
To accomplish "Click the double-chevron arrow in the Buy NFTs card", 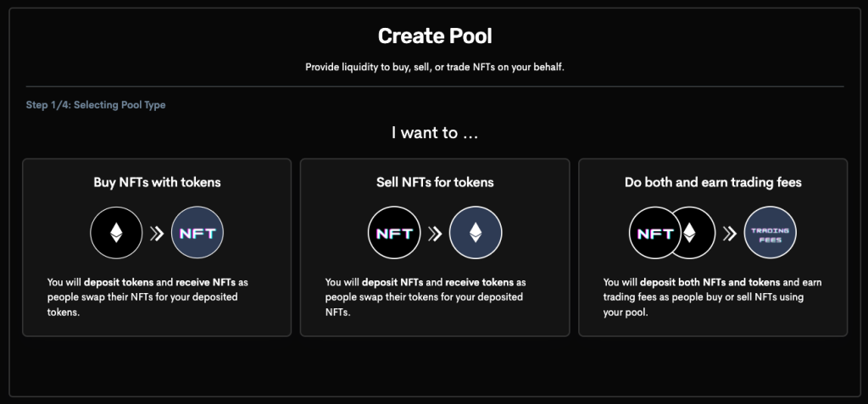I will click(157, 233).
